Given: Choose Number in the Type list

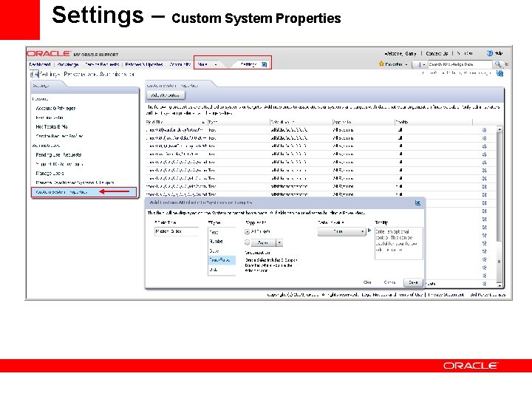Looking at the screenshot, I should tap(222, 241).
